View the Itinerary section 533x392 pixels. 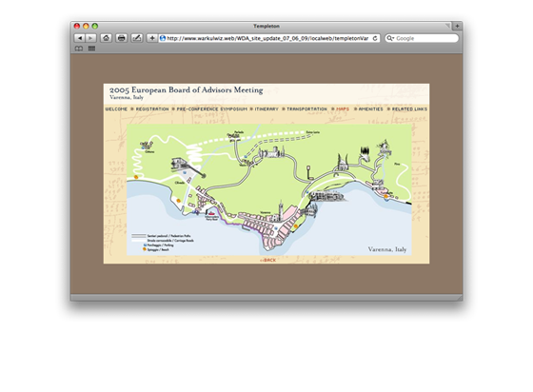pos(266,109)
